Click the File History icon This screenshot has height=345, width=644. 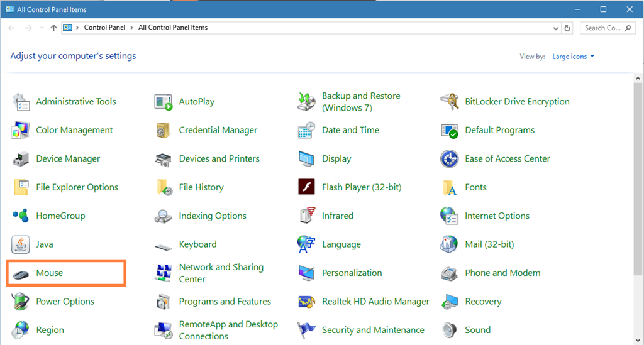(x=164, y=187)
